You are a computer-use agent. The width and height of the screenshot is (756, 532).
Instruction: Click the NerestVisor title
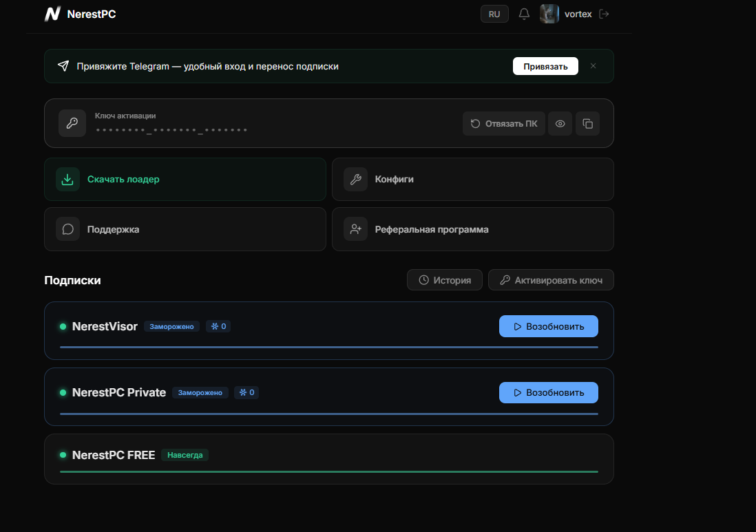tap(105, 326)
